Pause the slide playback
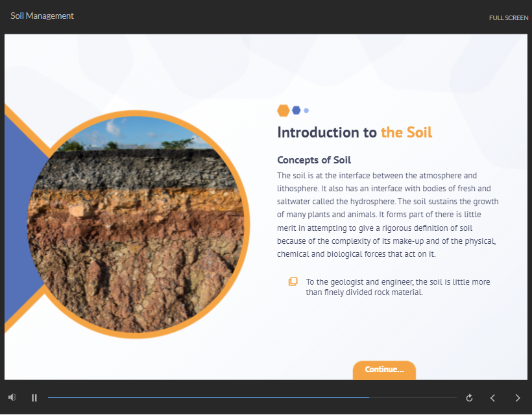 tap(34, 397)
